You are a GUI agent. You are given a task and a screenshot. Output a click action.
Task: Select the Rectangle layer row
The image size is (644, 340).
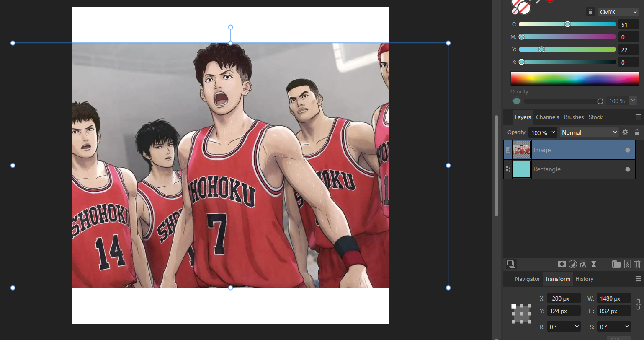569,169
